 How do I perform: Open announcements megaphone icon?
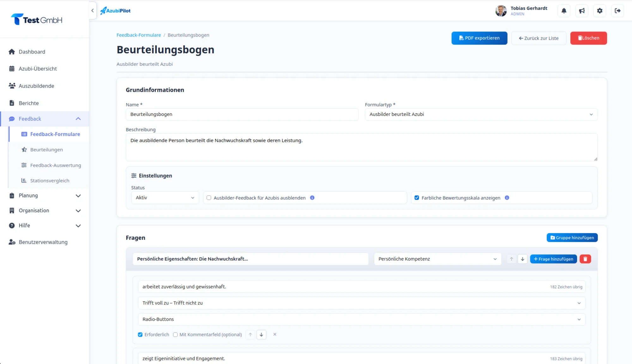pos(582,11)
